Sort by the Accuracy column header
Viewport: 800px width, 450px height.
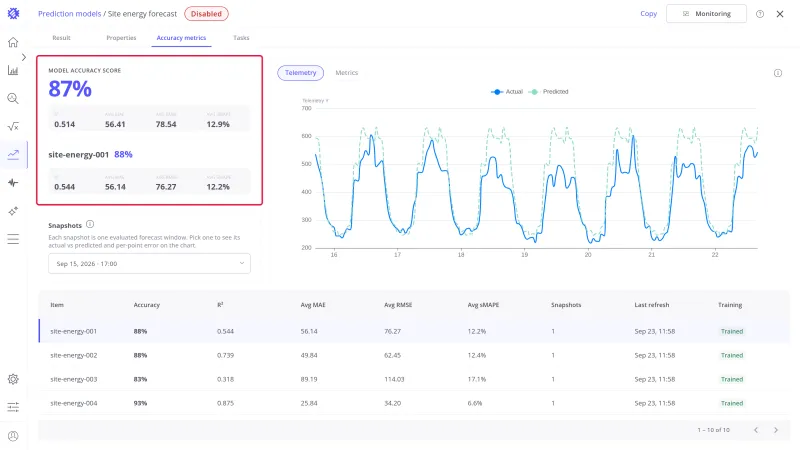coord(146,305)
